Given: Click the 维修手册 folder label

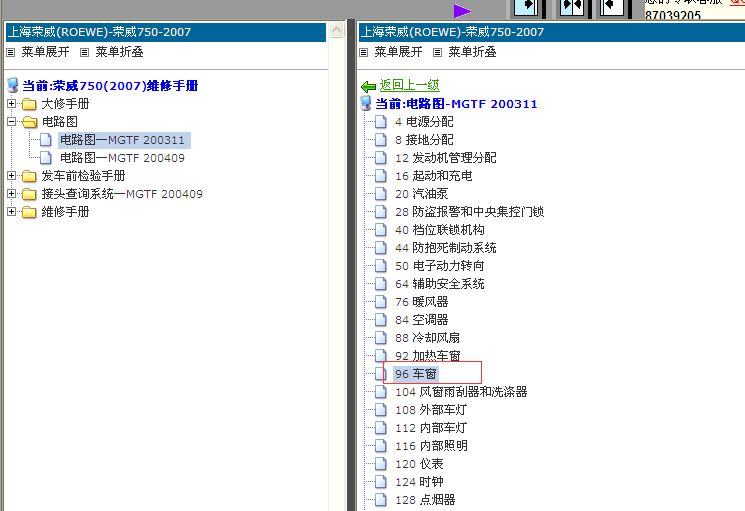Looking at the screenshot, I should click(65, 212).
